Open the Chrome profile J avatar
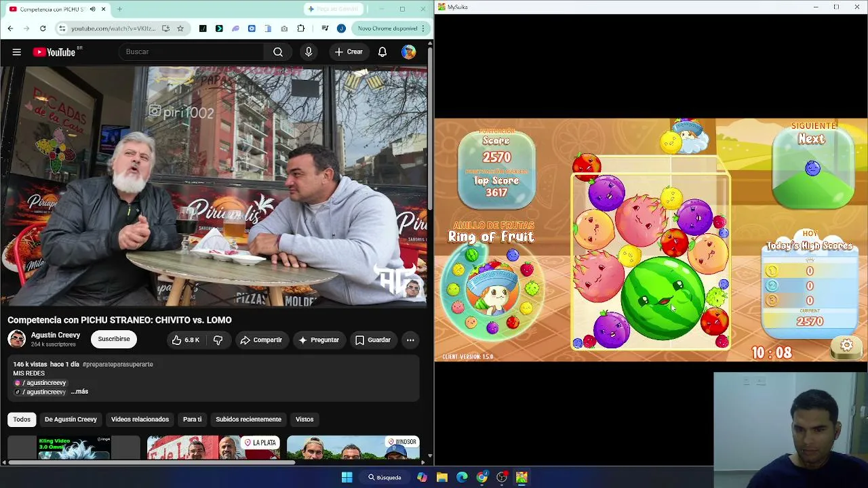The width and height of the screenshot is (868, 488). [341, 28]
